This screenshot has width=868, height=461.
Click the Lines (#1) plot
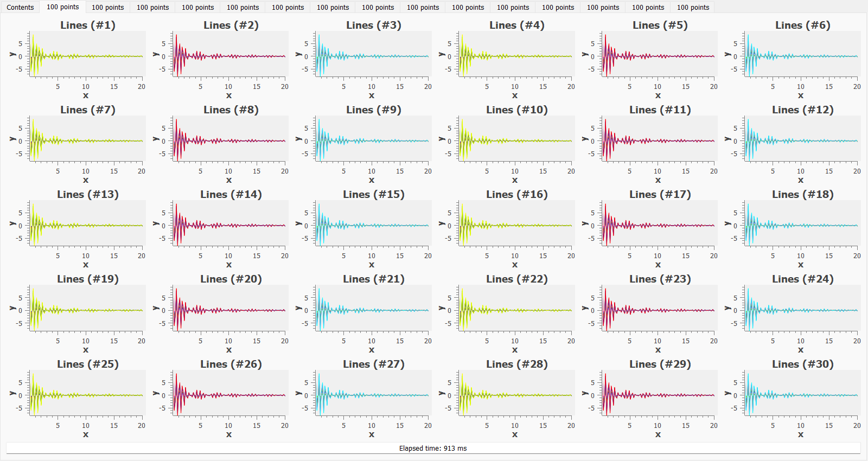(x=87, y=54)
